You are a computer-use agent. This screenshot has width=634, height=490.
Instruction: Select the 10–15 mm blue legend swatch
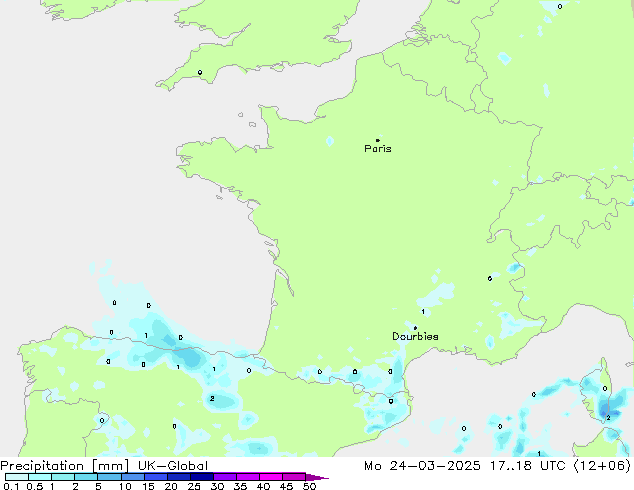pos(132,477)
